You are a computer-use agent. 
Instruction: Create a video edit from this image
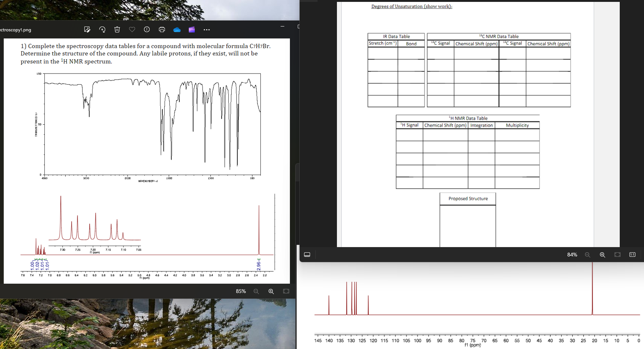point(191,29)
